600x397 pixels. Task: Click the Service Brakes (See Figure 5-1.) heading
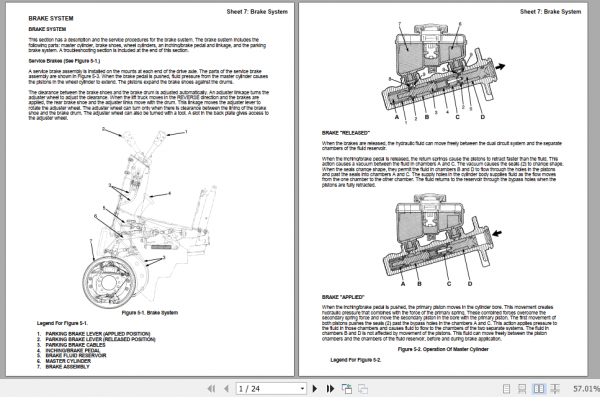64,61
